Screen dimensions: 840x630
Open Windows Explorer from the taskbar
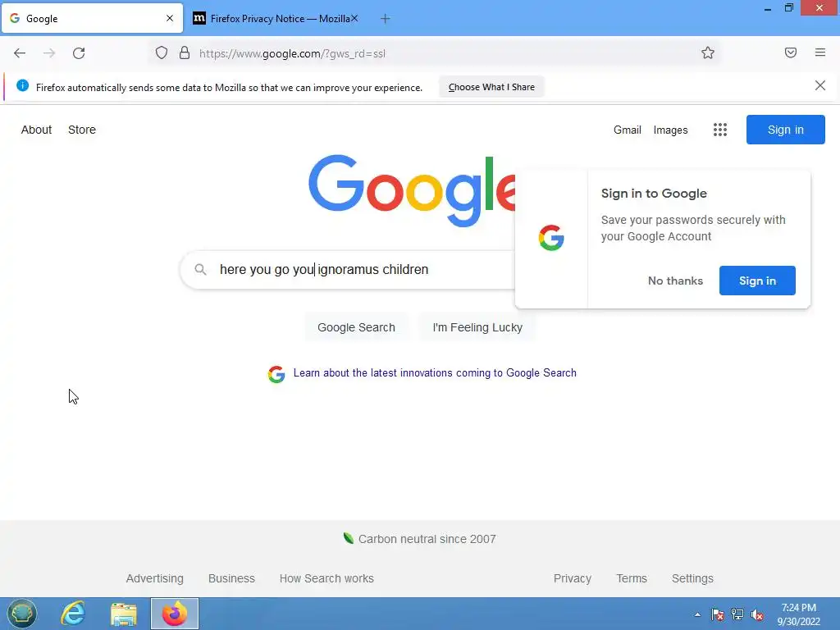click(124, 614)
